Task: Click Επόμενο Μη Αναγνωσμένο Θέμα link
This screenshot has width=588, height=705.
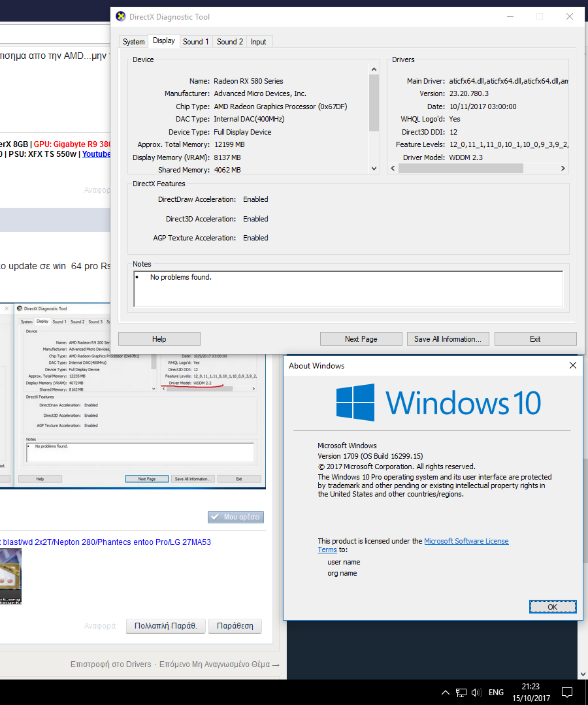Action: 220,664
